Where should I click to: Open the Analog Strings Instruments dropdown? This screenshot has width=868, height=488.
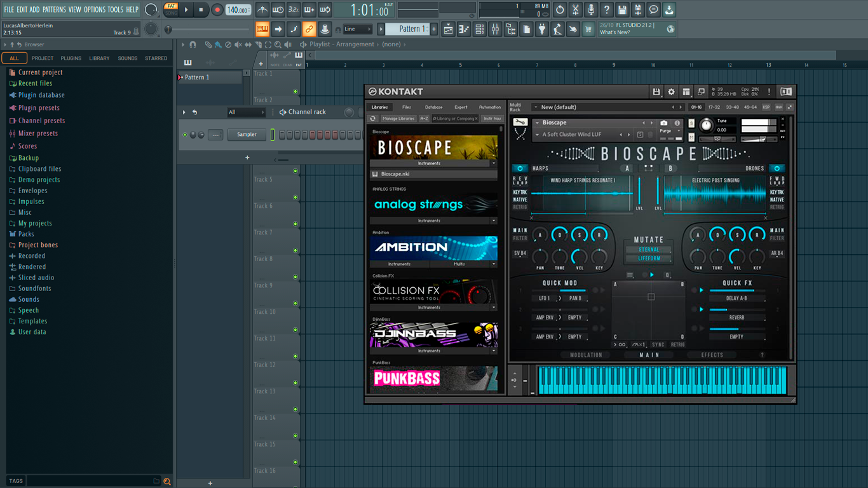(493, 220)
